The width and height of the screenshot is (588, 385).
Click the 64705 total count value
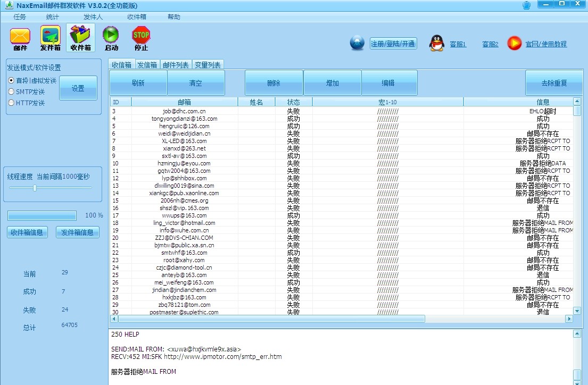click(69, 325)
